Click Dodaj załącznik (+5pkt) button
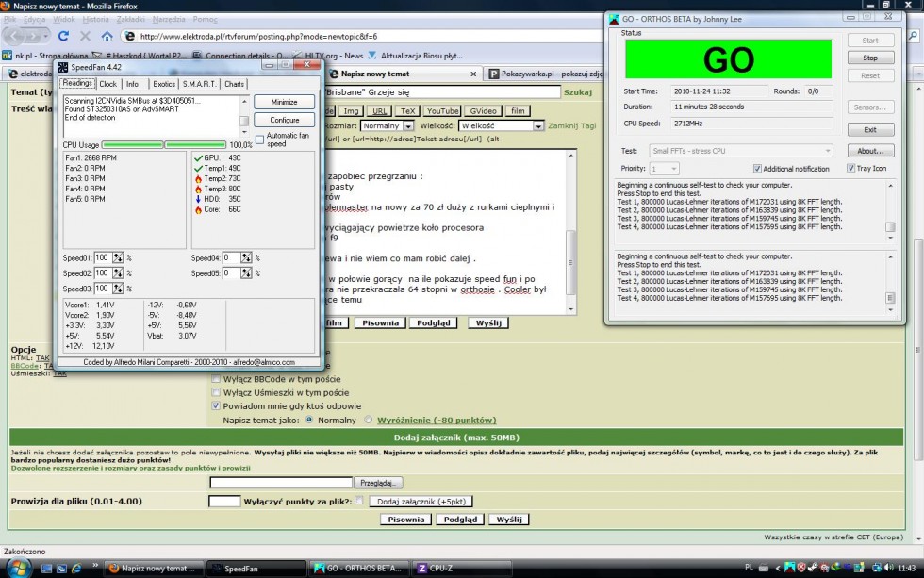924x578 pixels. (x=421, y=502)
